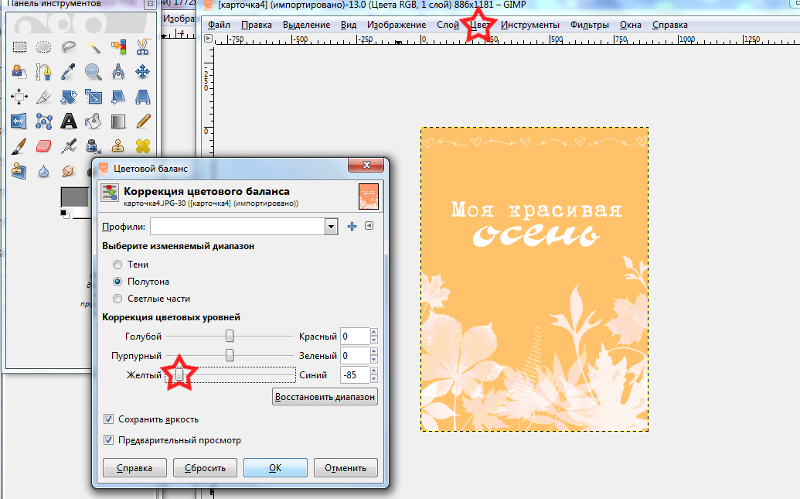
Task: Select the Blend gradient tool
Action: [x=118, y=121]
